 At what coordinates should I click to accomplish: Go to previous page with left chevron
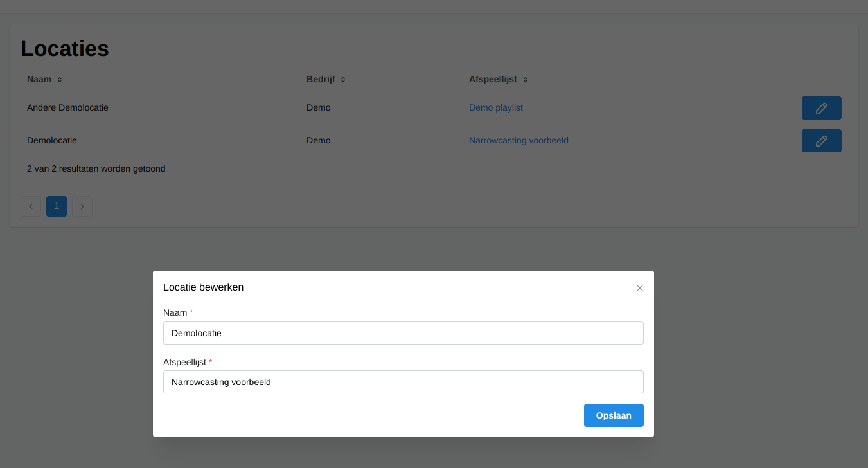tap(31, 206)
